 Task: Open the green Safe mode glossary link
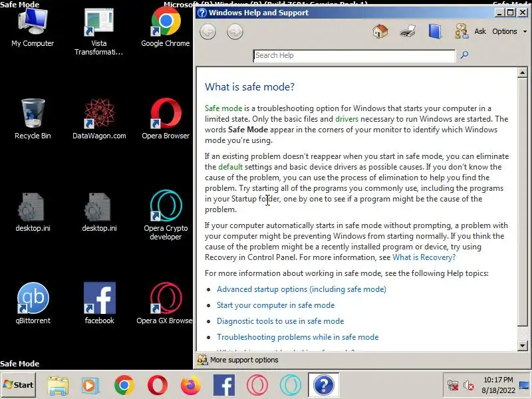223,108
